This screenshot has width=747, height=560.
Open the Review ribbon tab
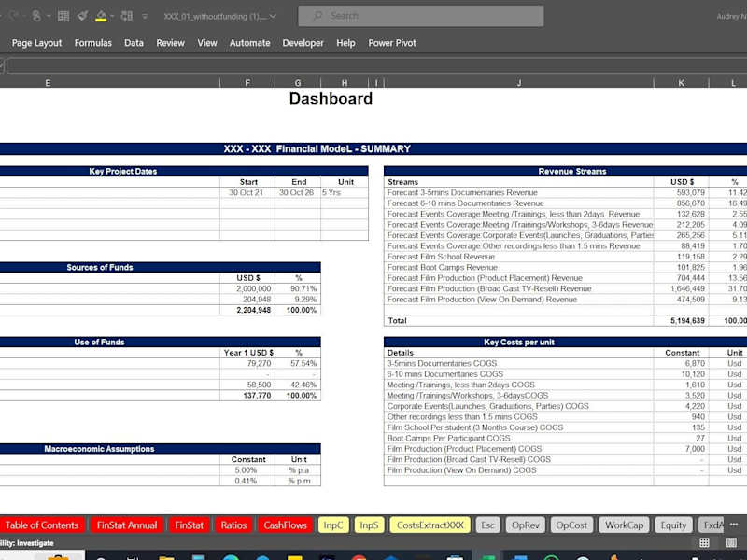tap(170, 43)
